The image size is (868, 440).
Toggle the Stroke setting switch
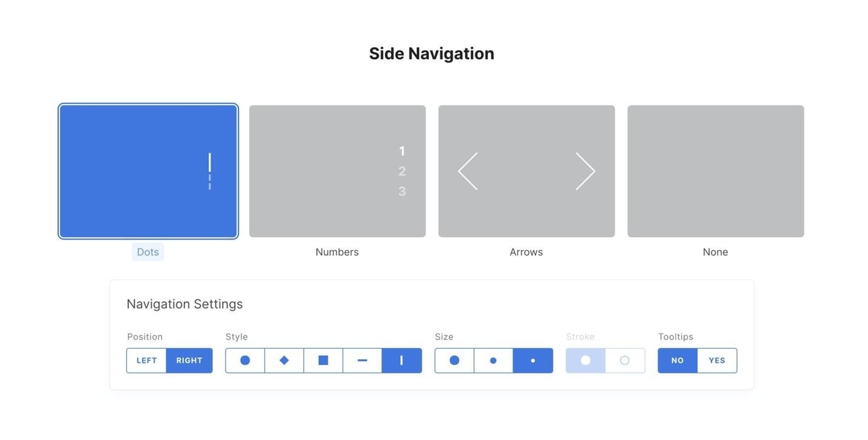(604, 360)
